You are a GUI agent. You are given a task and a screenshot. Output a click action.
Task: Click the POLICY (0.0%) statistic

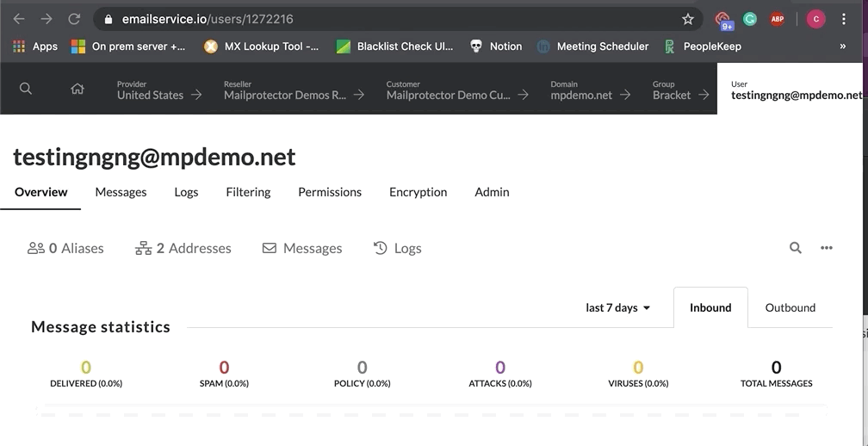362,374
